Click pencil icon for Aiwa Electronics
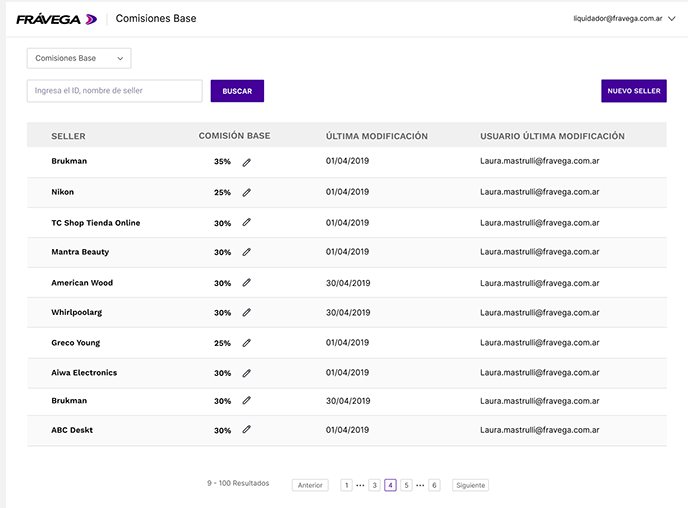This screenshot has height=508, width=688. click(x=247, y=373)
